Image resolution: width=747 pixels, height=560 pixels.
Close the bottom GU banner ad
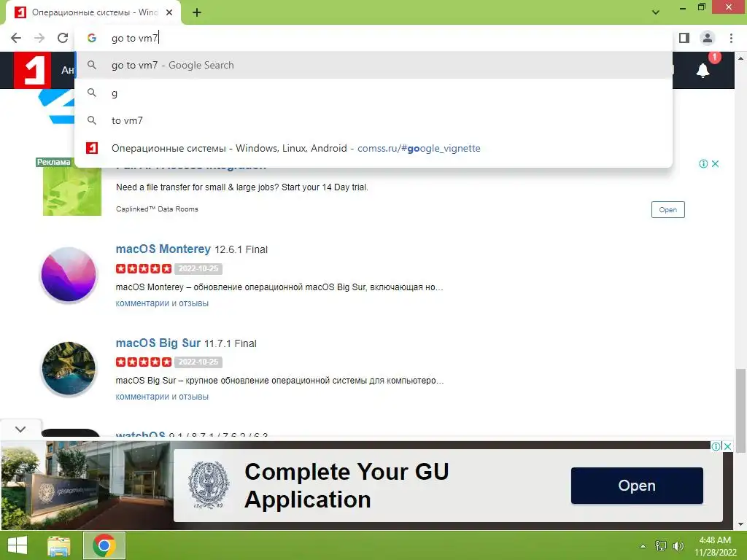[727, 446]
